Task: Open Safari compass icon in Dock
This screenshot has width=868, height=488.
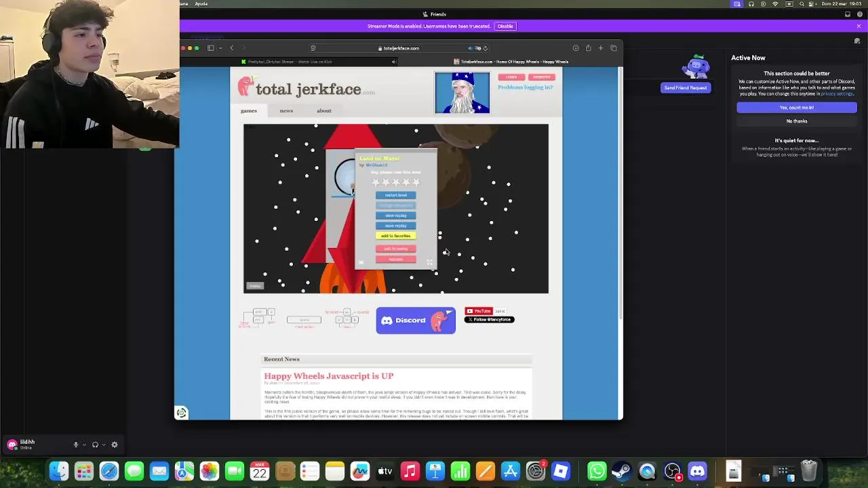Action: point(109,471)
